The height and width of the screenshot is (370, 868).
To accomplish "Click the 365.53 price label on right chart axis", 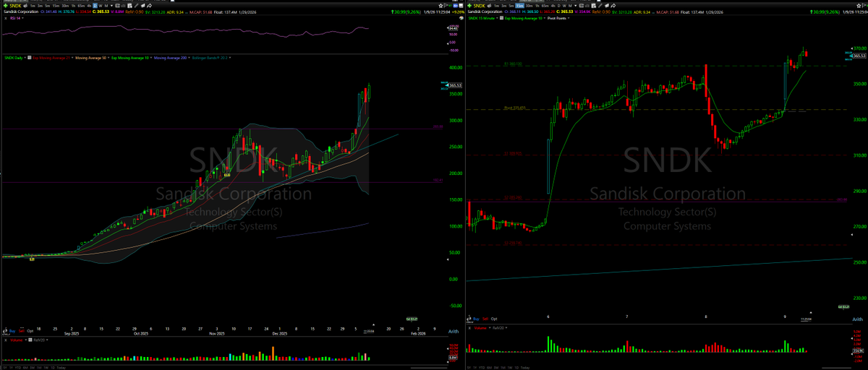I will tap(859, 56).
